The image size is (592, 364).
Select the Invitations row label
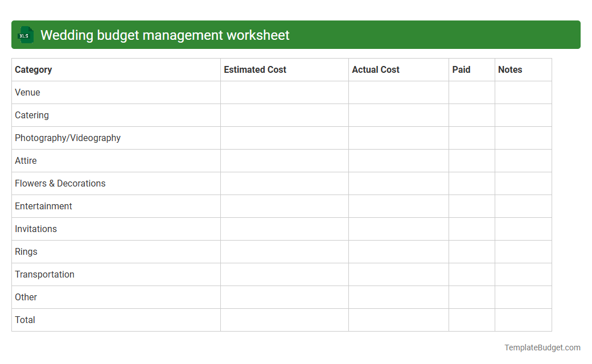coord(36,229)
